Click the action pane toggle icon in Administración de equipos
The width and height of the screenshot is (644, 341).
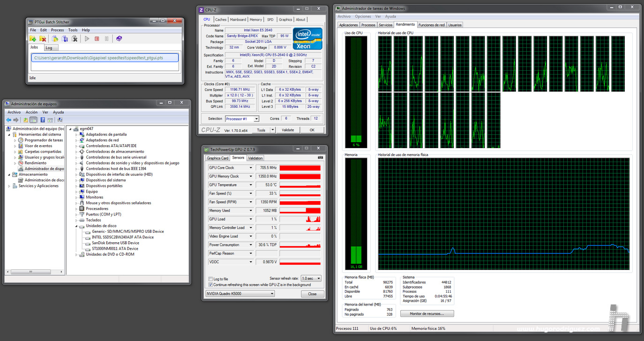(x=50, y=120)
